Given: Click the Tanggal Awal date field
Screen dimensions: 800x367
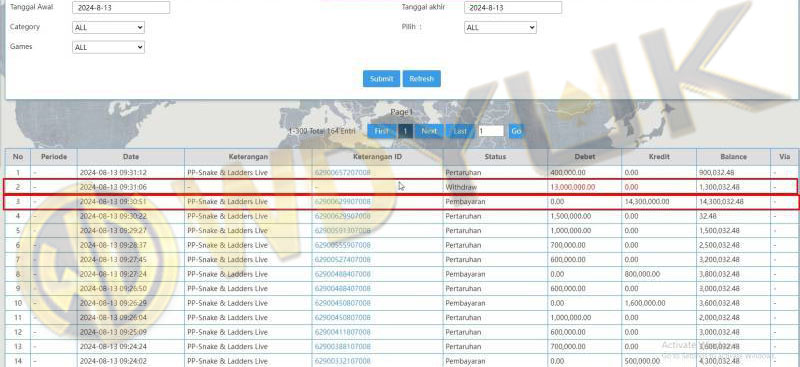Looking at the screenshot, I should [x=121, y=8].
